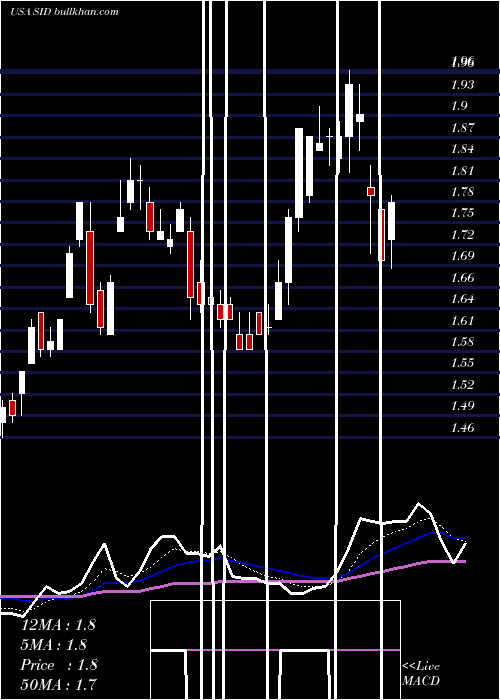The height and width of the screenshot is (700, 500).
Task: Click the 1.66 price axis label
Action: pos(462,278)
